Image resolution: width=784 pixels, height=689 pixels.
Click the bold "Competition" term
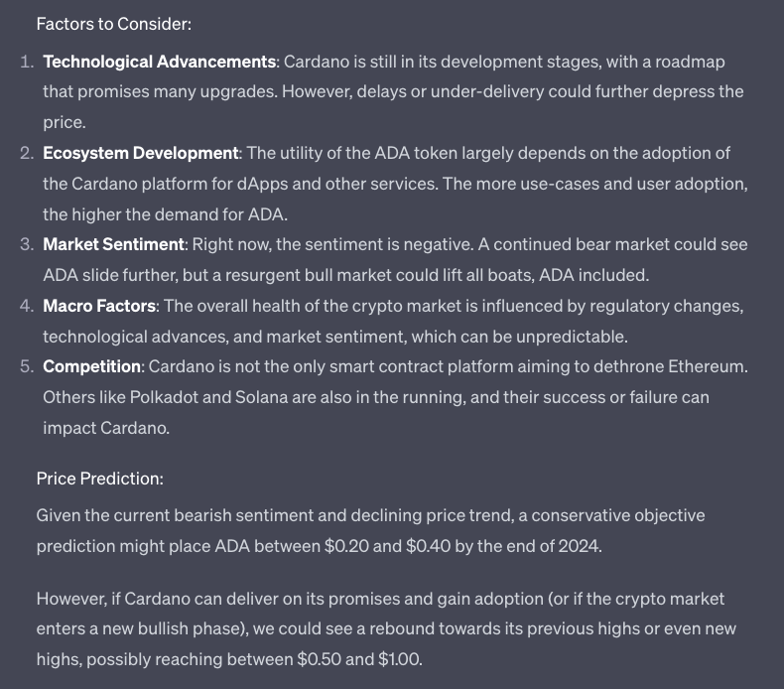pyautogui.click(x=93, y=367)
